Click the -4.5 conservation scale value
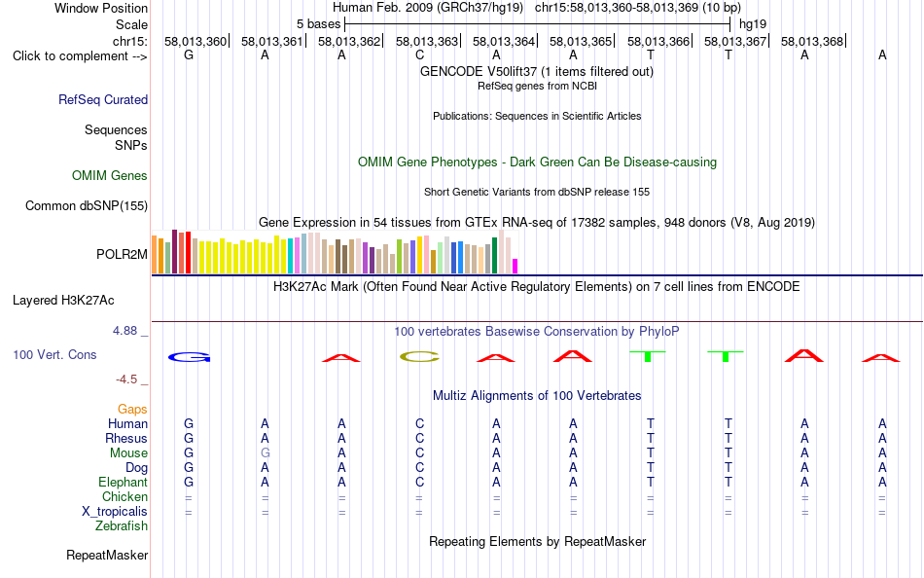Viewport: 924px width, 578px height. (x=126, y=379)
